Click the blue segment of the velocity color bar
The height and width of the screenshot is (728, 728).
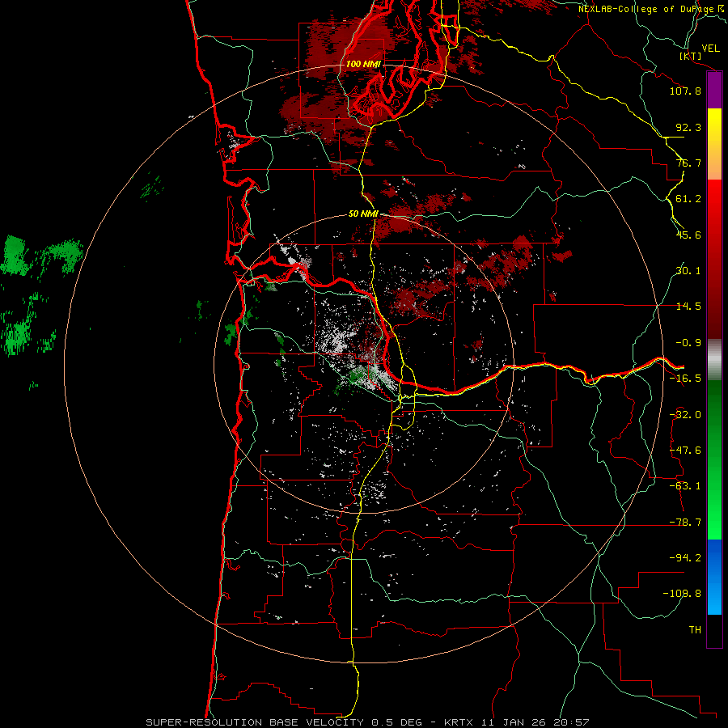click(x=714, y=578)
